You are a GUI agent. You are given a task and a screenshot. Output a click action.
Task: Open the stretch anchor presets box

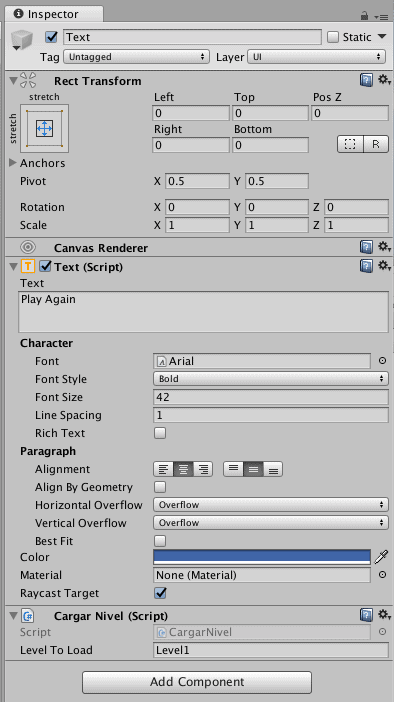point(44,128)
